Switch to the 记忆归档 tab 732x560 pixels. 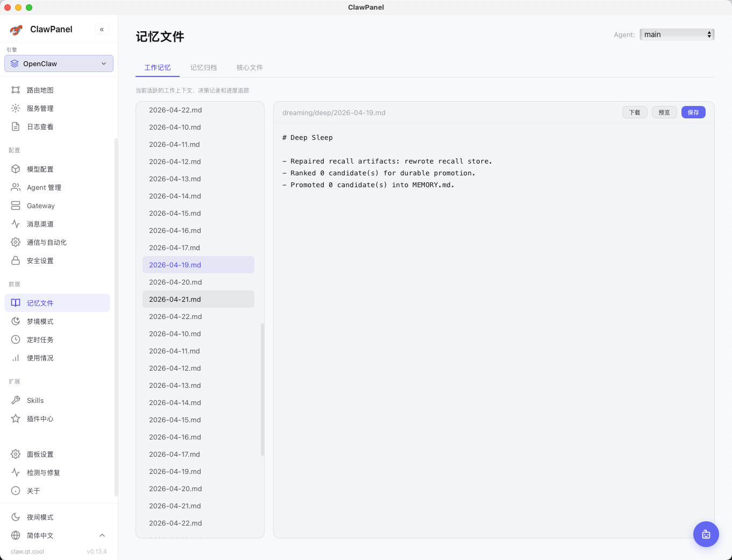(x=203, y=68)
